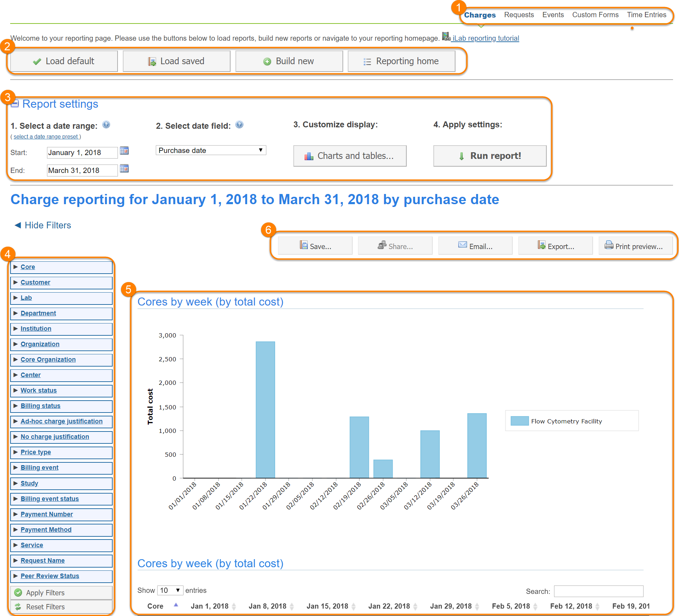679x616 pixels.
Task: Click help icon beside Select a date range
Action: point(106,125)
